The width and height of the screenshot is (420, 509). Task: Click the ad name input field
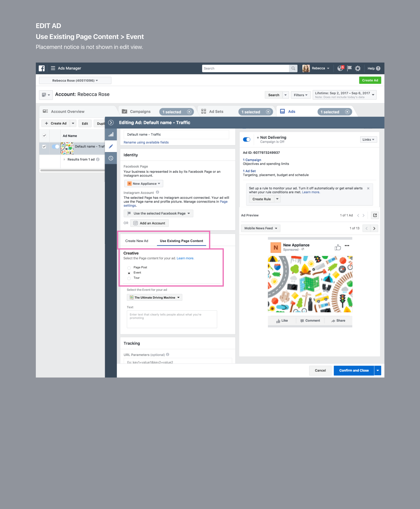[176, 134]
